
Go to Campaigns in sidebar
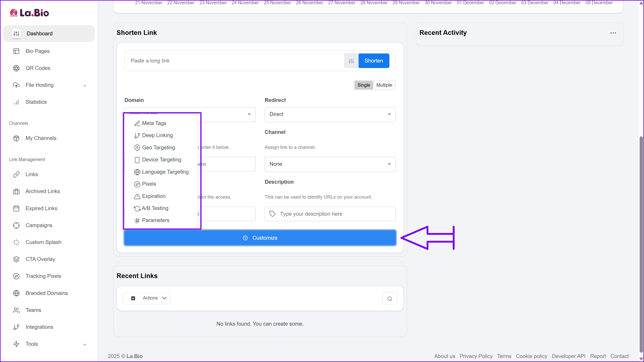click(39, 225)
